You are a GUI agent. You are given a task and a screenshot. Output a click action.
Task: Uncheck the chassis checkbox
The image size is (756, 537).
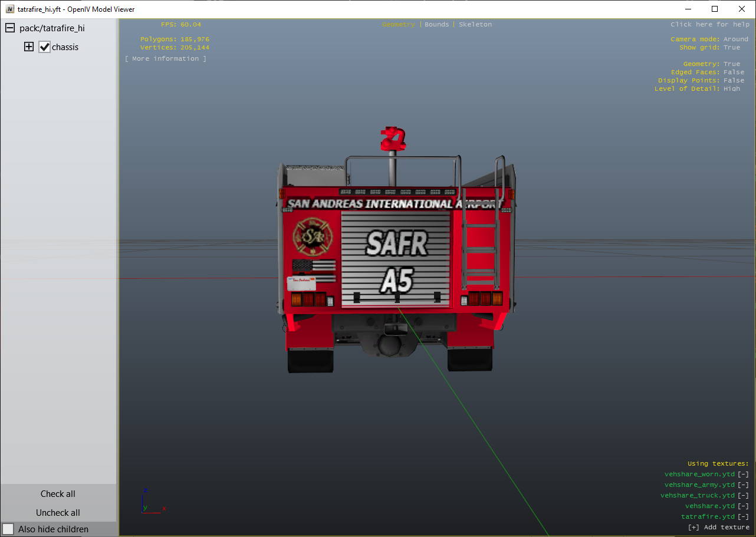point(45,47)
